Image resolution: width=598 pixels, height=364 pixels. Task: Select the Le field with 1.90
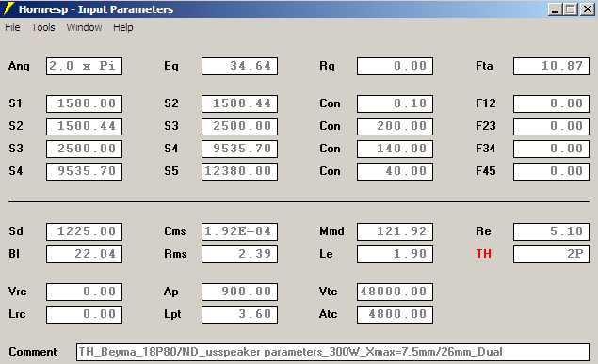[396, 254]
